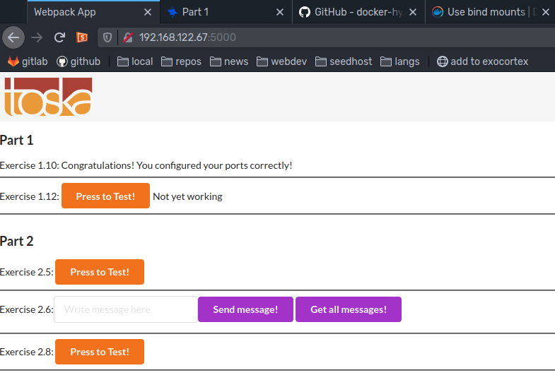555x392 pixels.
Task: Close the Webpack App tab
Action: (x=147, y=12)
